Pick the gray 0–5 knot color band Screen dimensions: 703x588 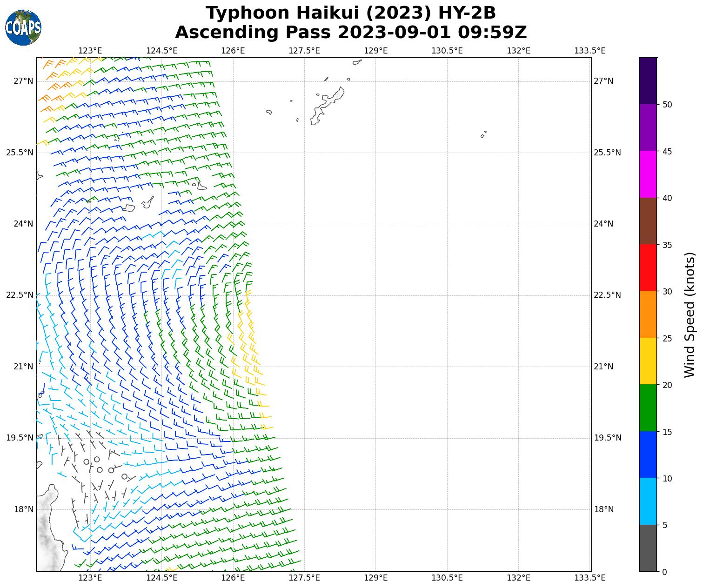(x=648, y=548)
